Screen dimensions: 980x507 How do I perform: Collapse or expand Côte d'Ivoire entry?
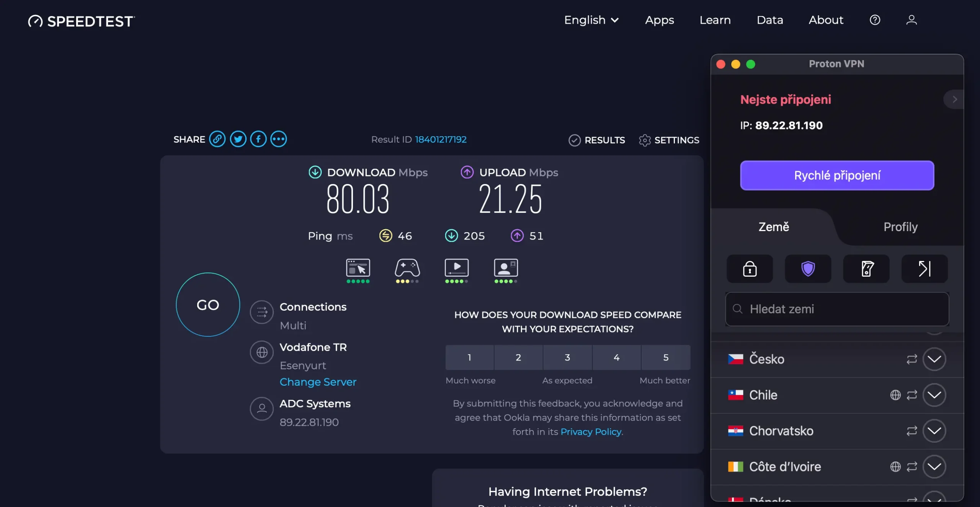point(935,466)
